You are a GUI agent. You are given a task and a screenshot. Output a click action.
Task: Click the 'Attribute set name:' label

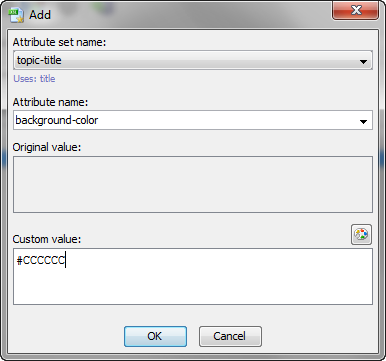point(59,42)
